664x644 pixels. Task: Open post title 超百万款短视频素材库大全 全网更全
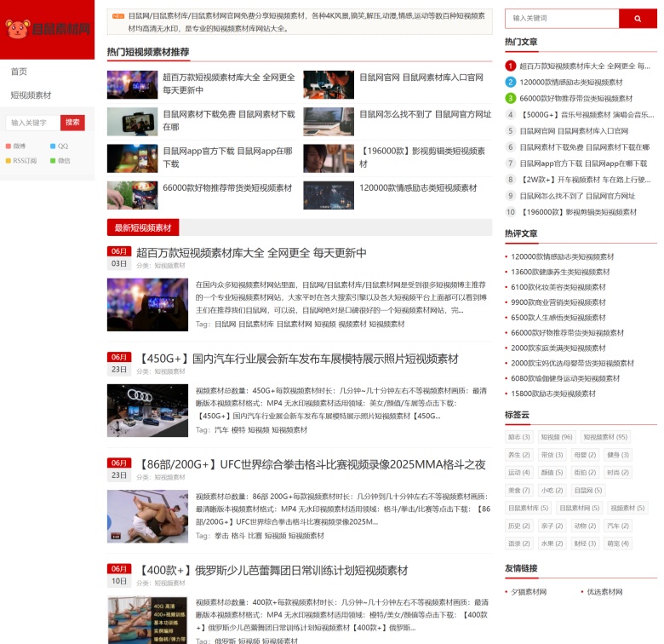point(251,253)
